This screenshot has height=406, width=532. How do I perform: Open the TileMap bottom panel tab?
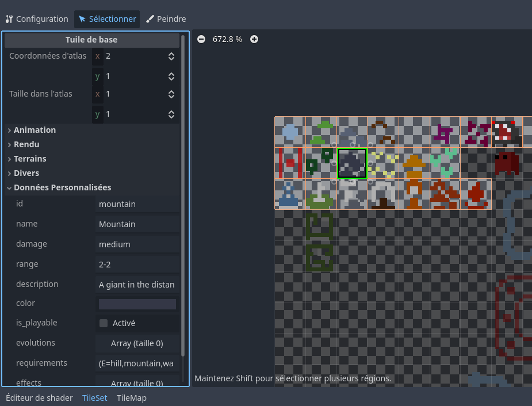tap(131, 398)
